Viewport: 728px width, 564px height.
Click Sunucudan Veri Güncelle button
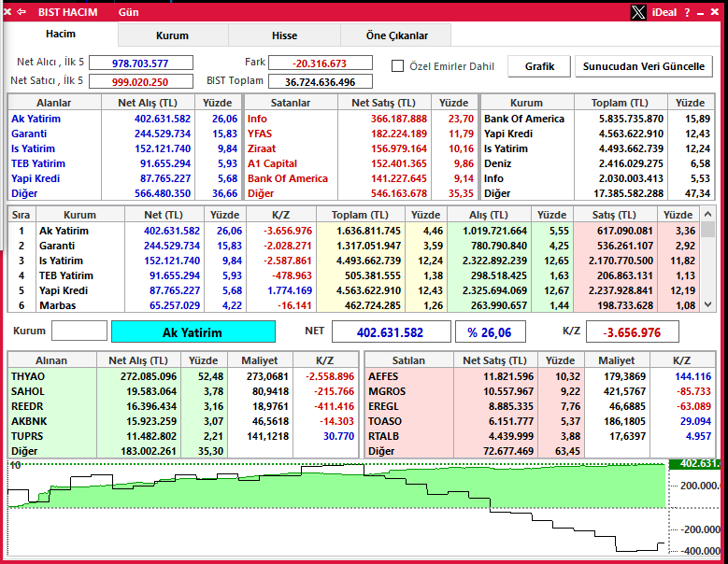click(644, 66)
